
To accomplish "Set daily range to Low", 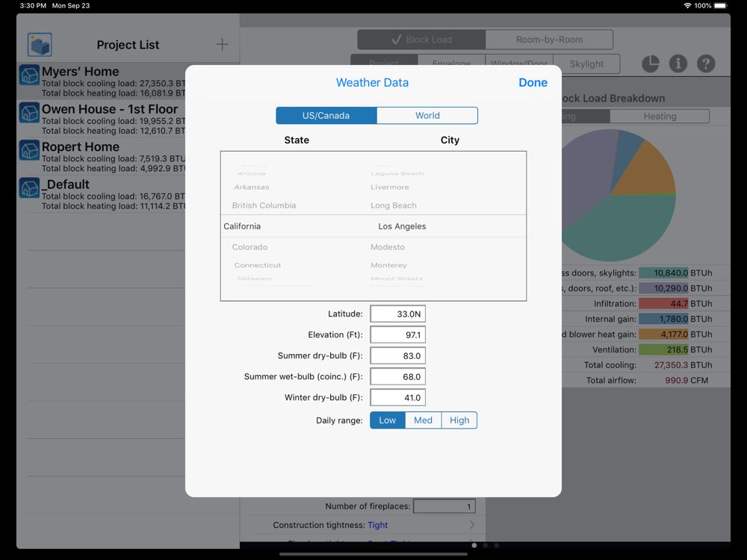I will (387, 420).
